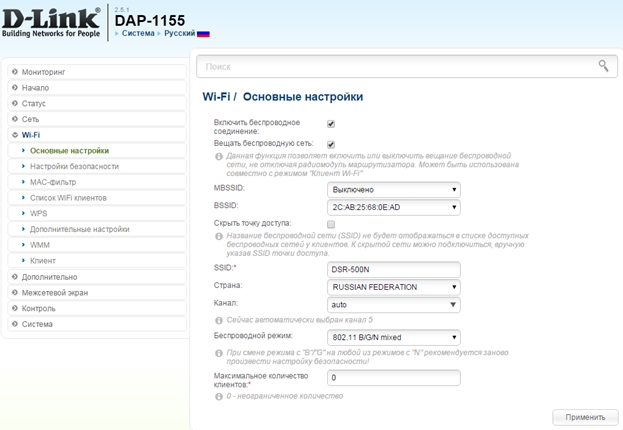623x430 pixels.
Task: Open the MBSSID dropdown
Action: [394, 189]
